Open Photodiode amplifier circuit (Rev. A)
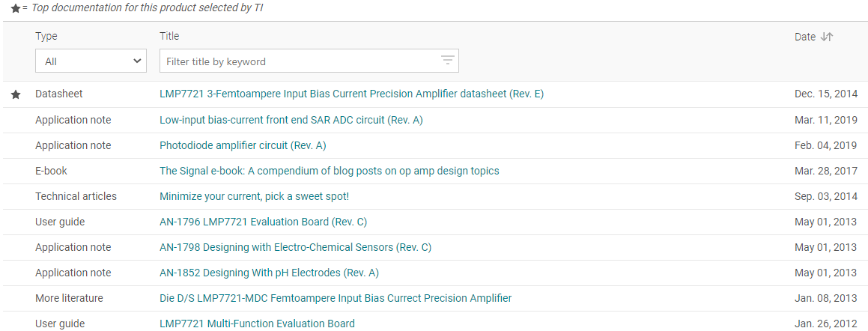Screen dimensions: 868x331 pos(243,145)
